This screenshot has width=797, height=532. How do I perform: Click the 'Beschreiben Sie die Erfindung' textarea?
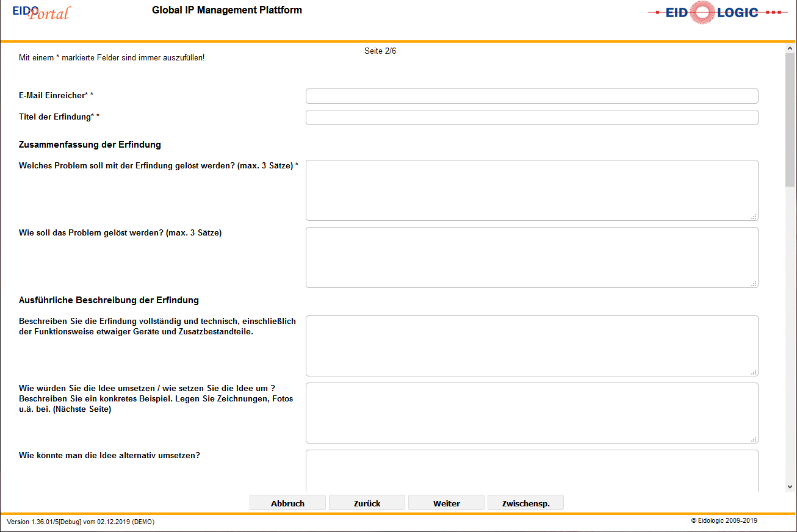pos(532,346)
